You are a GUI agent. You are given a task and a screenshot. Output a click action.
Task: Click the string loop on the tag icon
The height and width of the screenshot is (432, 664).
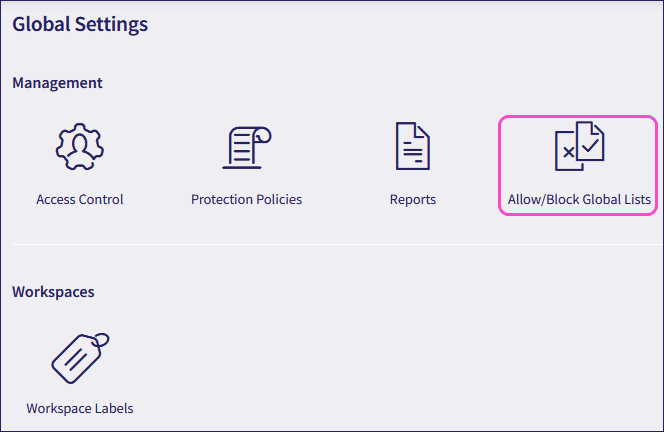[100, 340]
